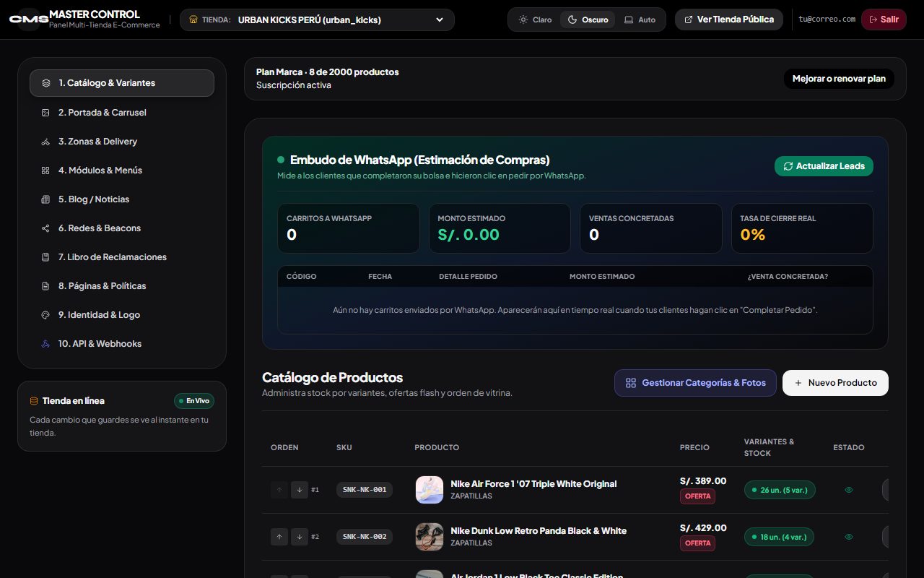Open the Nike Air Force 1 product thumbnail
Screen dimensions: 924x578
(x=430, y=490)
